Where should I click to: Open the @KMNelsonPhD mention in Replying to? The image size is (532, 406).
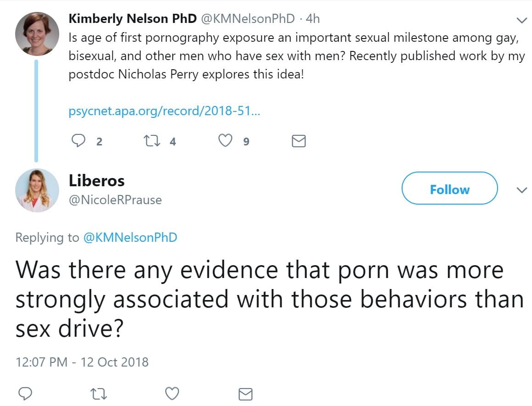pos(130,238)
